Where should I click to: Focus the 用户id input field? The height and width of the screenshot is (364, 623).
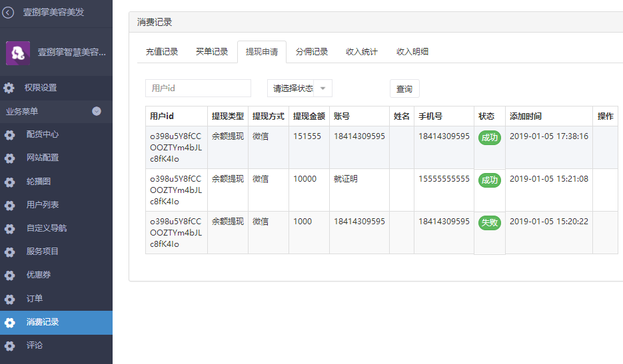pyautogui.click(x=198, y=88)
